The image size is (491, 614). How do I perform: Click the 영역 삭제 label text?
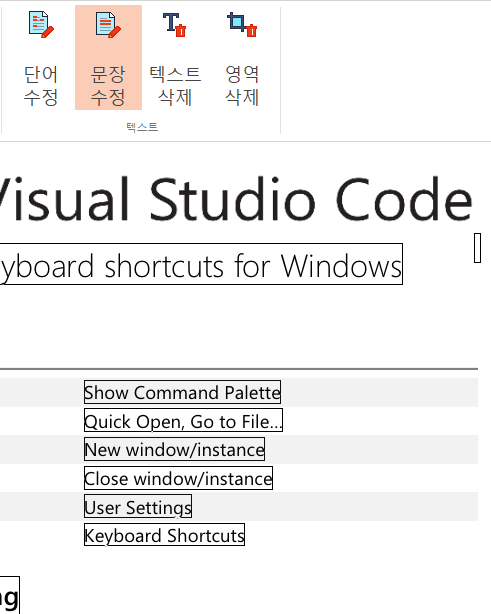[242, 86]
